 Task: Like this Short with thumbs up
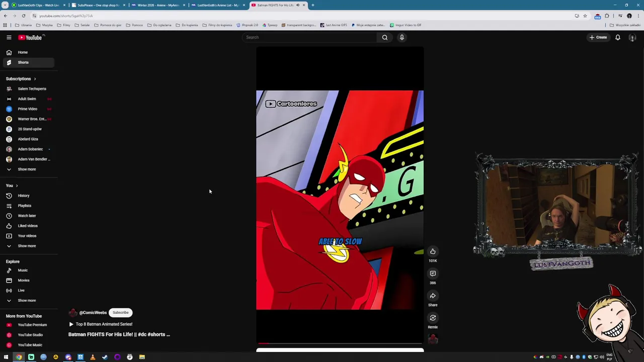point(433,251)
